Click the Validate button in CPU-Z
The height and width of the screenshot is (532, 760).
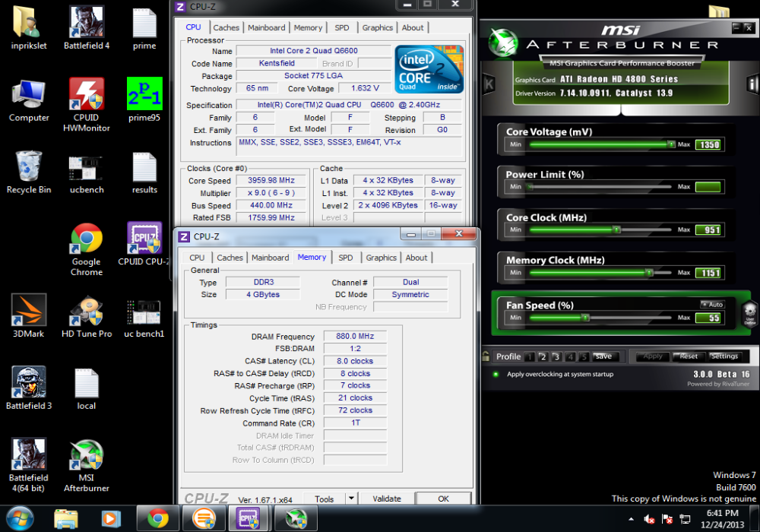387,499
